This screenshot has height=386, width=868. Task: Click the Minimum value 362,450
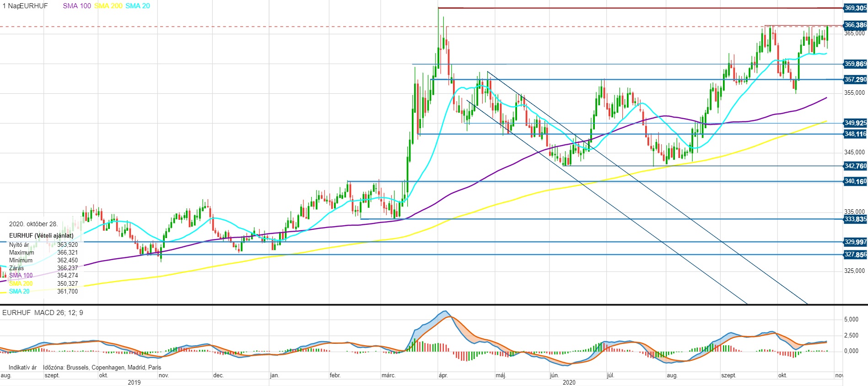[x=67, y=261]
